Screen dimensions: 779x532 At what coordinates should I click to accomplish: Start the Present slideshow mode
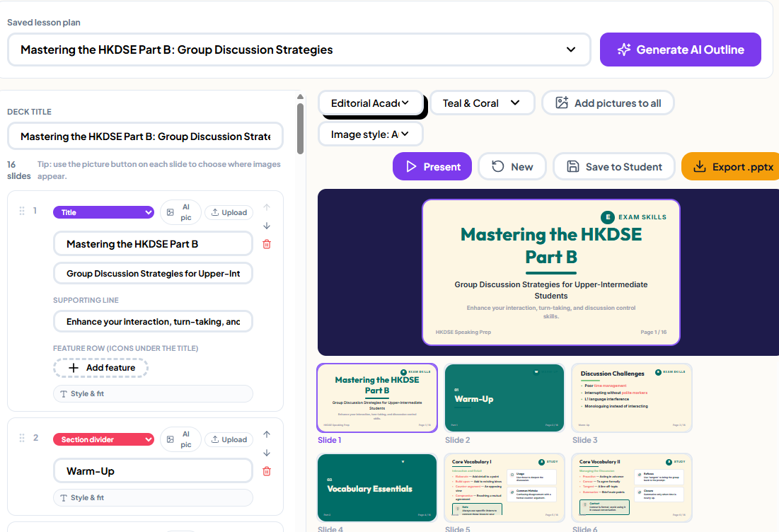point(432,166)
